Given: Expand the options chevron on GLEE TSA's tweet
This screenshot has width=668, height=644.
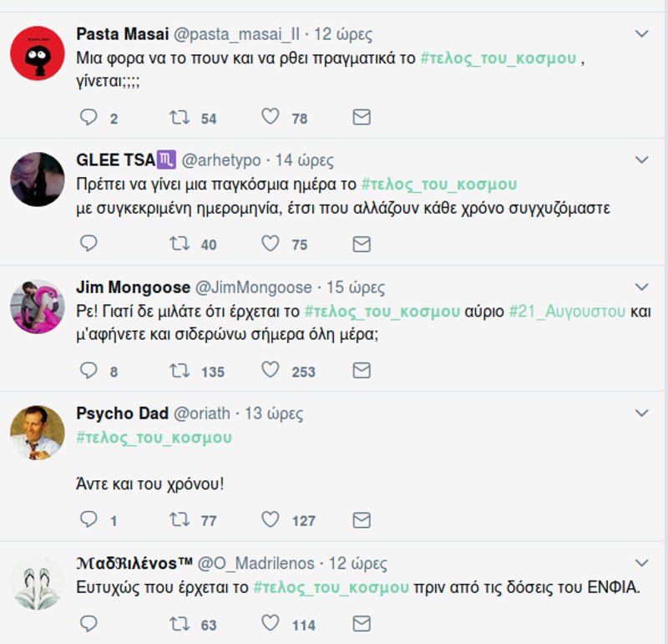Looking at the screenshot, I should click(x=642, y=159).
